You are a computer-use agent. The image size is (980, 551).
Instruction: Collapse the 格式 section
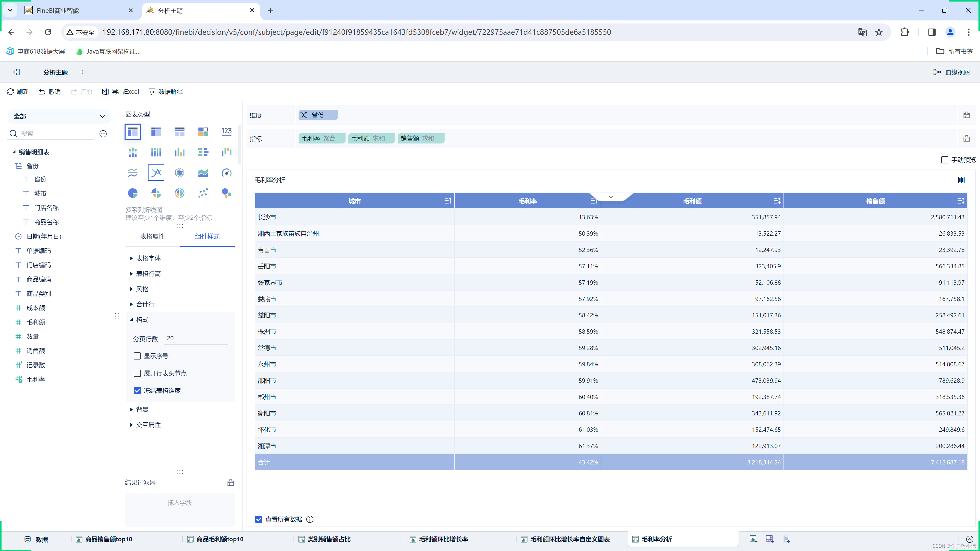[140, 320]
